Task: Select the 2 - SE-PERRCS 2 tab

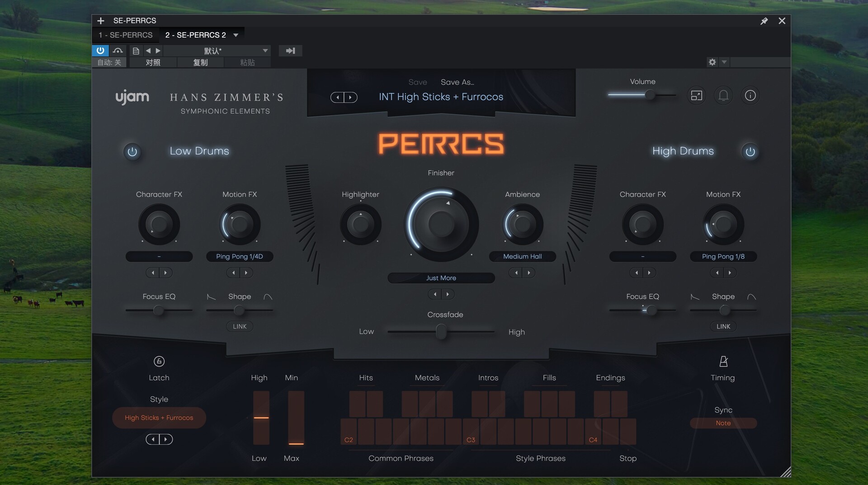Action: 195,35
